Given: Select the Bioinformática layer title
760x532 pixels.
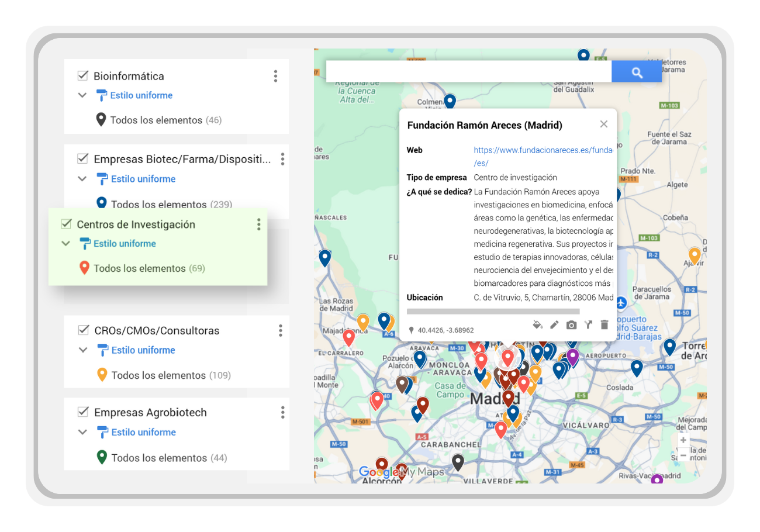Looking at the screenshot, I should click(x=129, y=76).
